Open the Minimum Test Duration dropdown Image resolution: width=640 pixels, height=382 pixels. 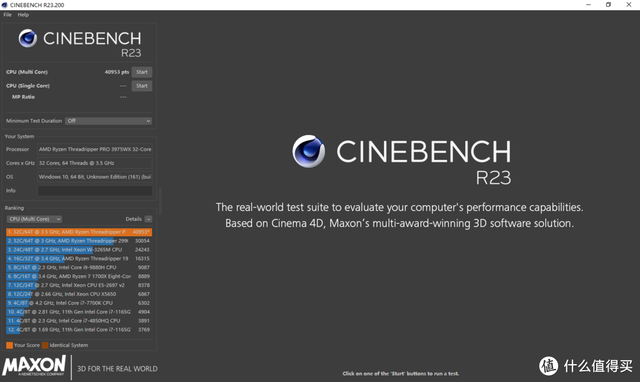click(109, 121)
